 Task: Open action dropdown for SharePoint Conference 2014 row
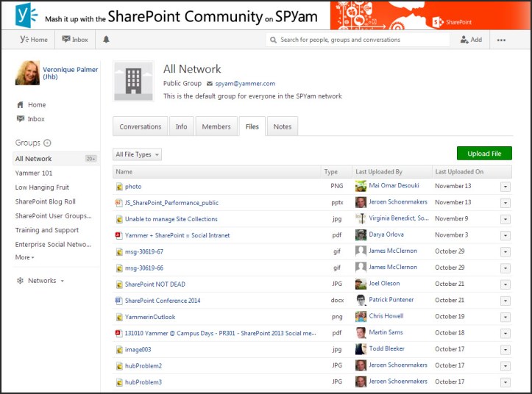point(506,301)
